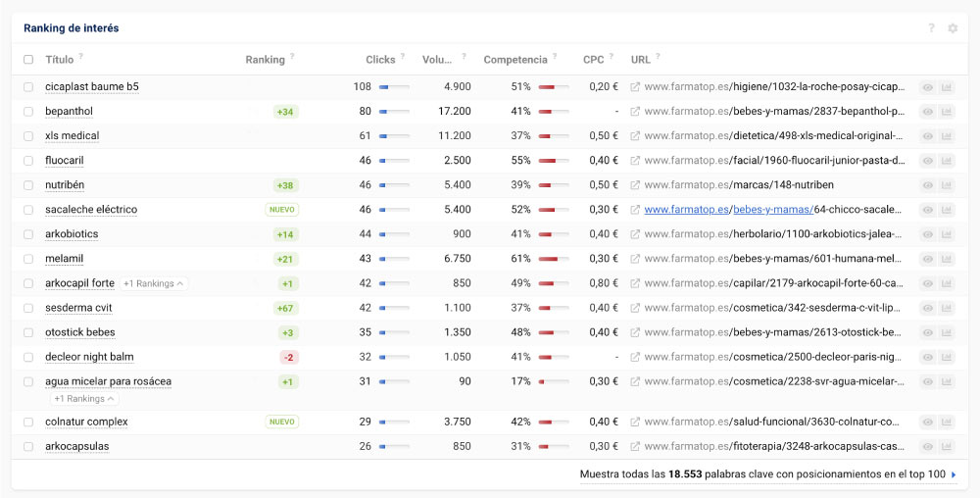Image resolution: width=980 pixels, height=498 pixels.
Task: Show history chart for nutribén
Action: click(x=947, y=185)
